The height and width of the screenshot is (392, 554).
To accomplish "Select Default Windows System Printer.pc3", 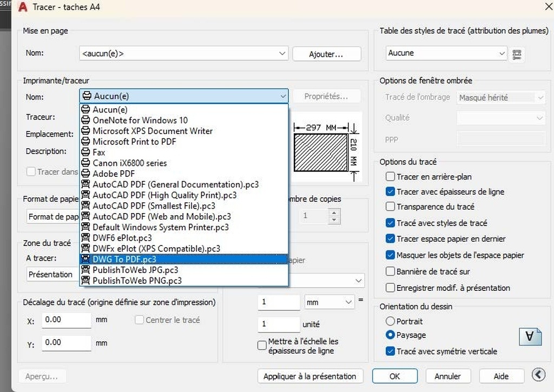I will click(x=184, y=227).
